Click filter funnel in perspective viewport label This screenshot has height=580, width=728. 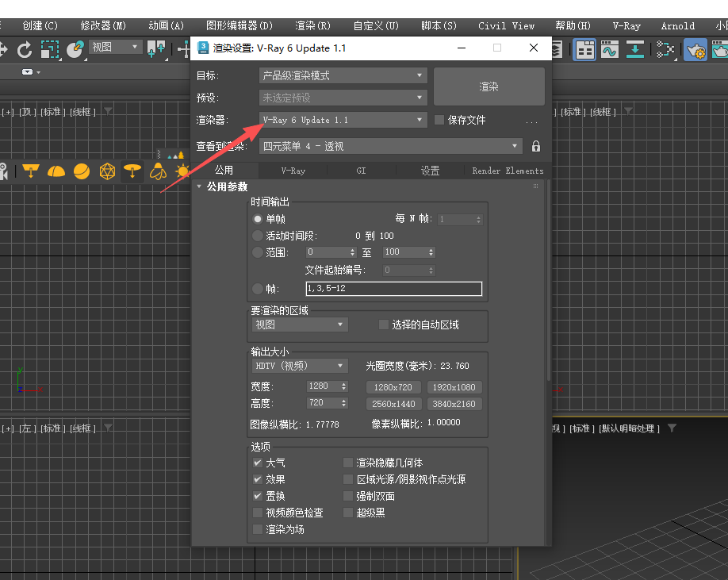pyautogui.click(x=672, y=428)
